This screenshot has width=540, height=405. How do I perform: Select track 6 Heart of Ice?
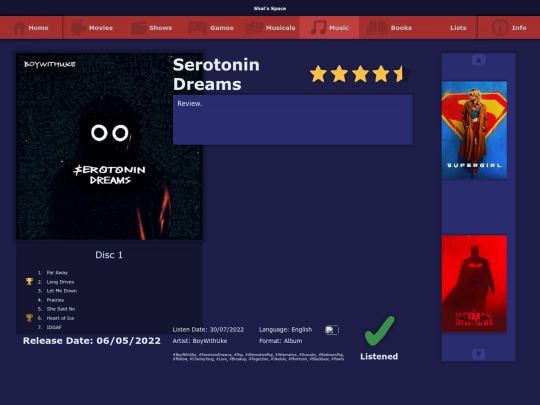click(x=60, y=318)
